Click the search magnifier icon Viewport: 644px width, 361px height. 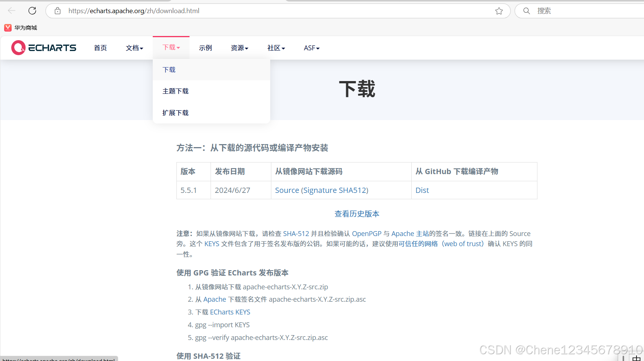pyautogui.click(x=526, y=11)
